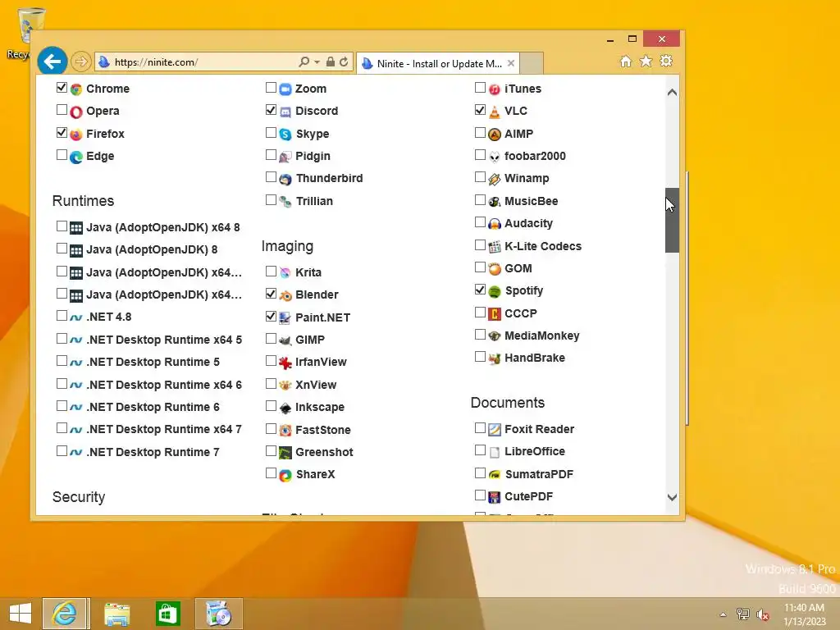Open File Explorer from taskbar
Image resolution: width=840 pixels, height=630 pixels.
(x=116, y=614)
